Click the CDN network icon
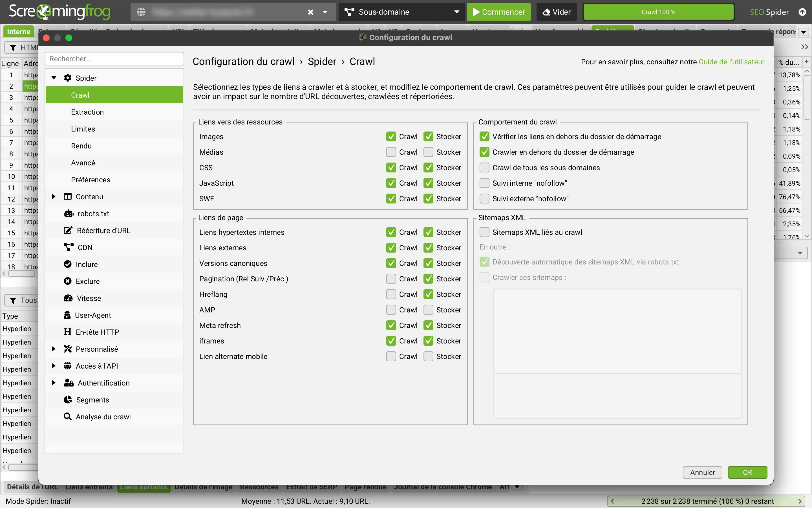812x508 pixels. 69,247
